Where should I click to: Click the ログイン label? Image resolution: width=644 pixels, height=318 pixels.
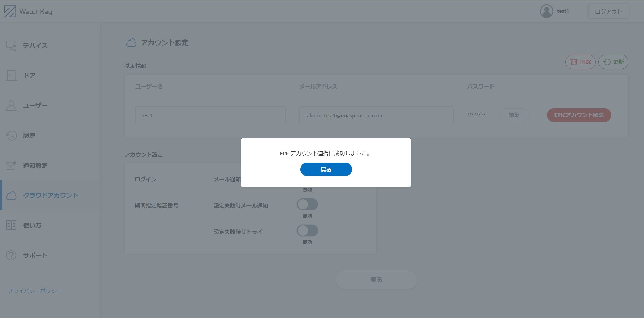(146, 179)
